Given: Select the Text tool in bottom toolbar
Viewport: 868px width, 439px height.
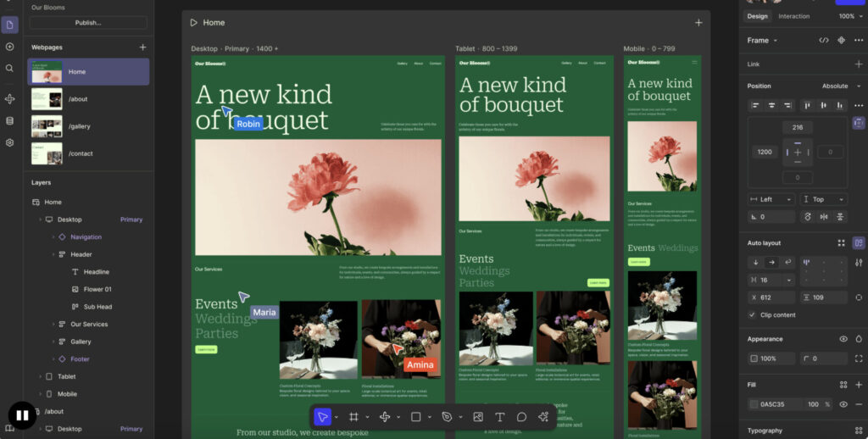Looking at the screenshot, I should coord(499,417).
